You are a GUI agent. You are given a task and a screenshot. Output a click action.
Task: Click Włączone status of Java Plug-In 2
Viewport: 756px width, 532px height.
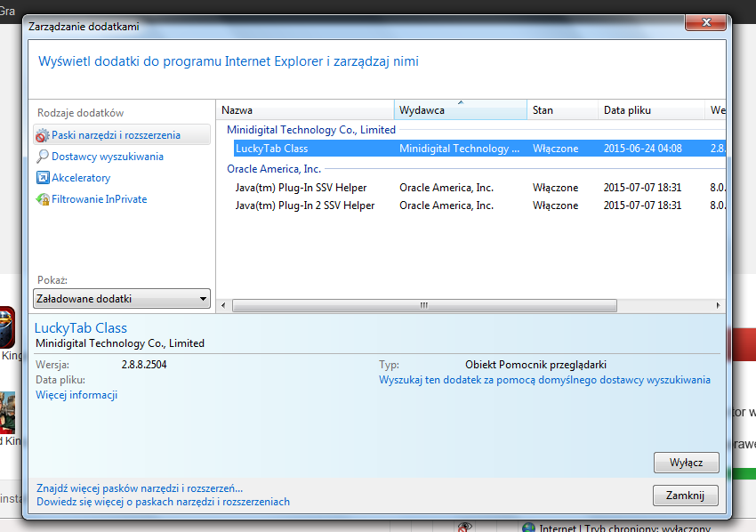[x=555, y=206]
